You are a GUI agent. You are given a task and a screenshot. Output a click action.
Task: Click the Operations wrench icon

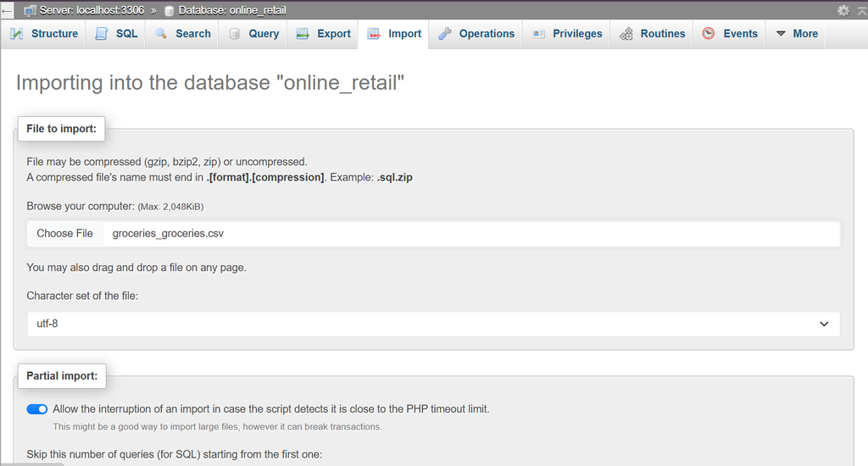point(444,34)
